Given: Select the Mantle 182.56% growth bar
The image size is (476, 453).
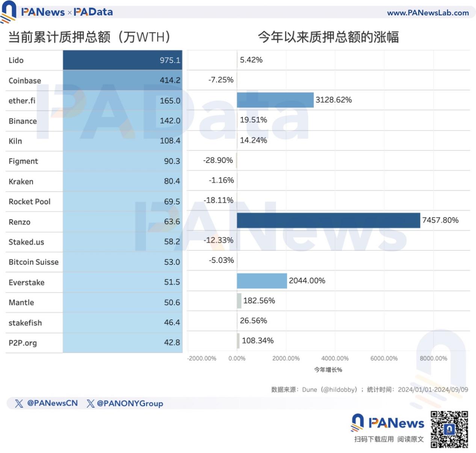Looking at the screenshot, I should 239,301.
